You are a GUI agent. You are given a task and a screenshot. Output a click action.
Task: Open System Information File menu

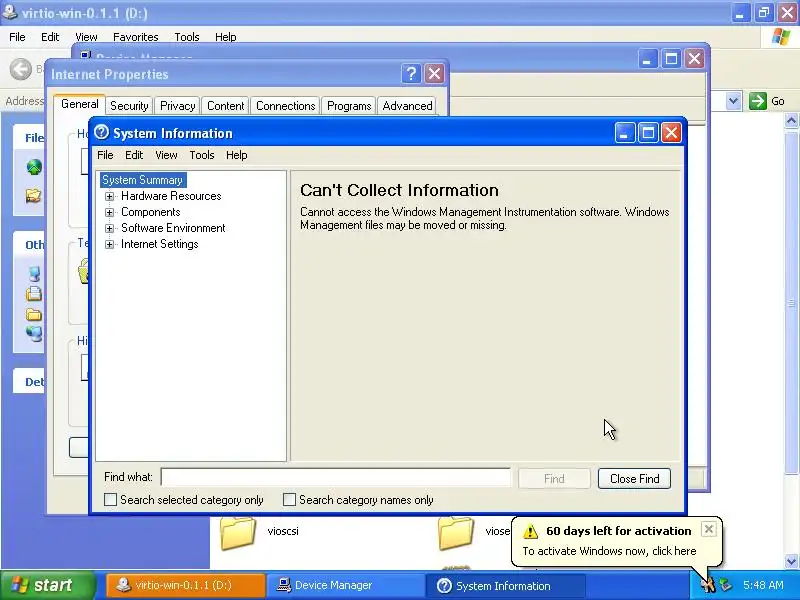click(x=105, y=155)
